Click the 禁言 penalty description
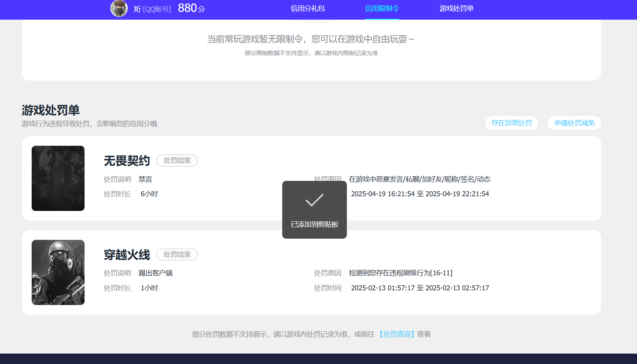This screenshot has width=637, height=364. coord(146,179)
